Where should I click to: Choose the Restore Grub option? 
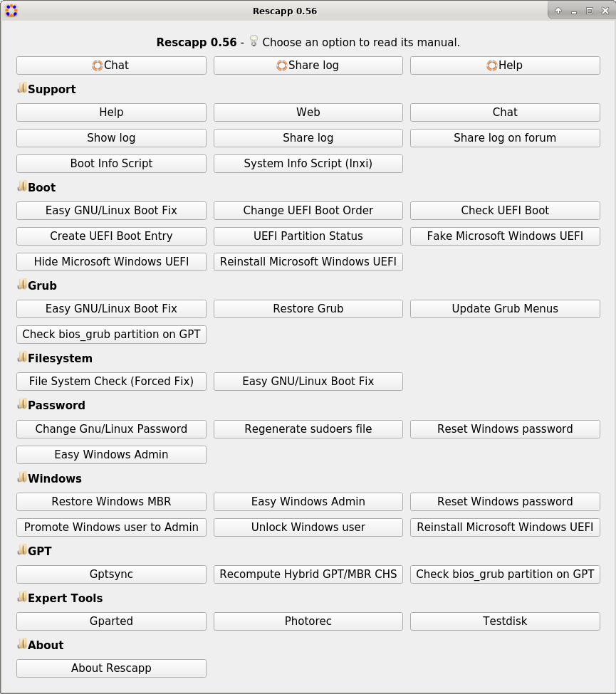(x=308, y=309)
